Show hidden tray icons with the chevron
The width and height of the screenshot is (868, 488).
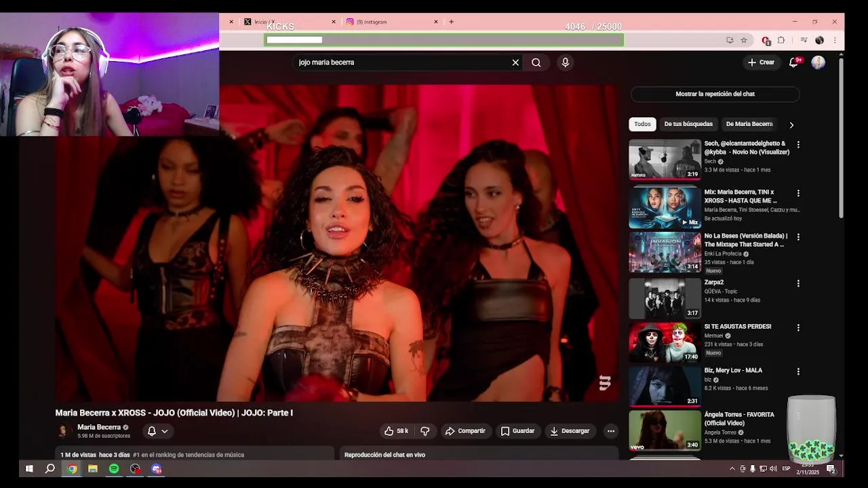pos(732,469)
